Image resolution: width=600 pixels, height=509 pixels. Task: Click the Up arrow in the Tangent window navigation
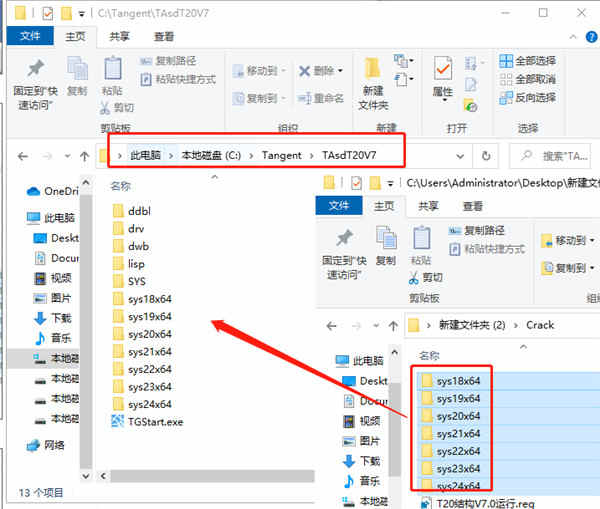coord(85,156)
